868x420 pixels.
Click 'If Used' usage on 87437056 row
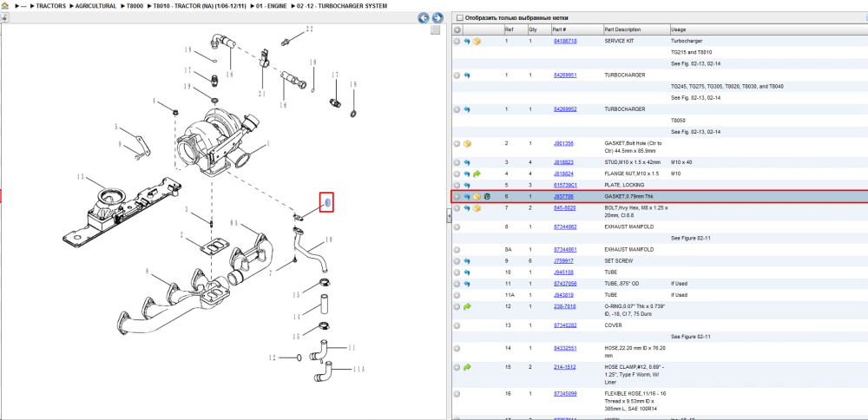click(x=680, y=284)
